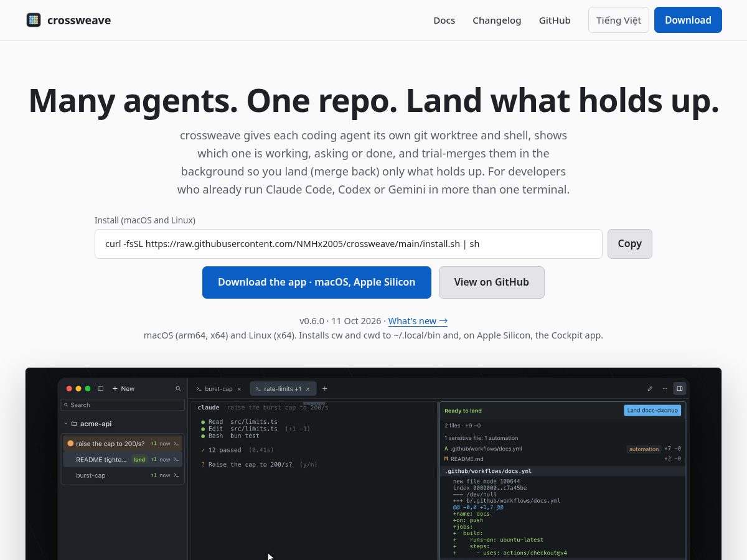Select the burst-cap row in sidebar
This screenshot has height=560, width=747.
pos(123,475)
